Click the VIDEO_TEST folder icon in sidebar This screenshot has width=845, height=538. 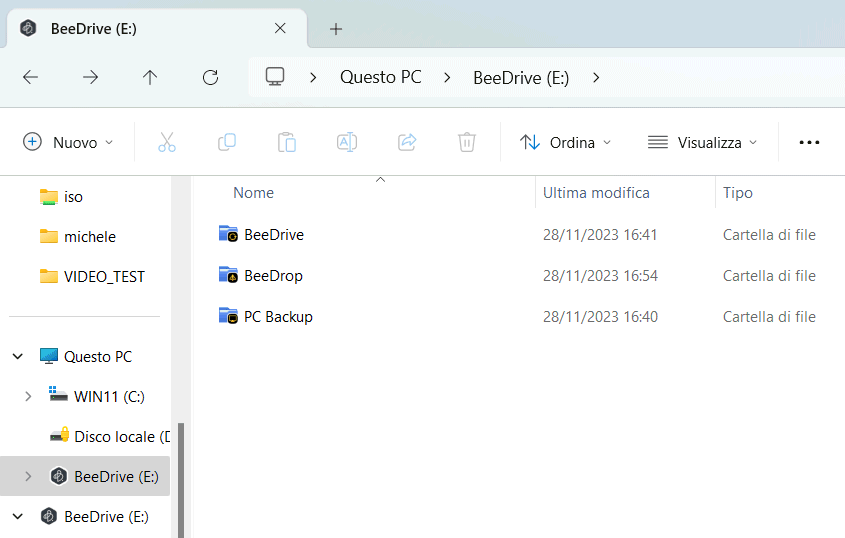49,276
